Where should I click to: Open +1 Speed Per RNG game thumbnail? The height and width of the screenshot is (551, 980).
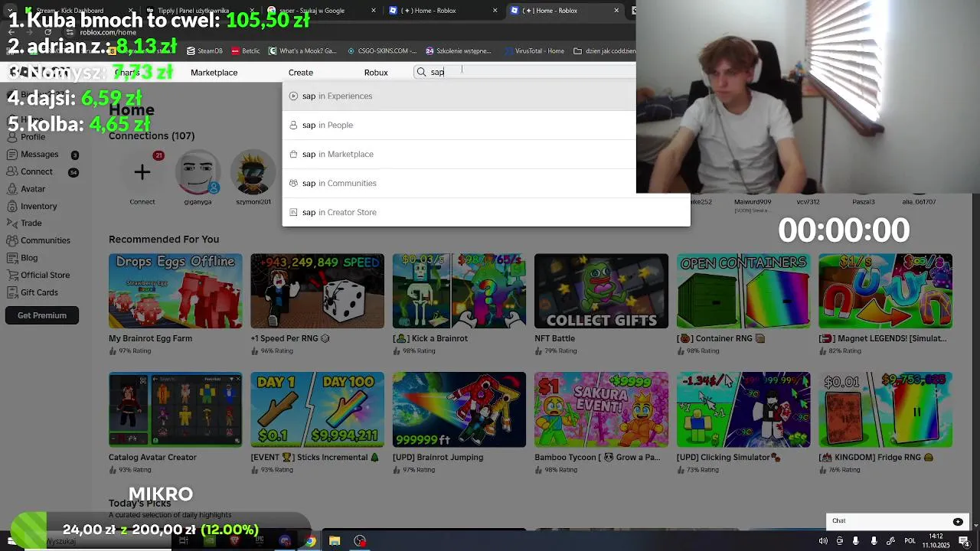317,291
